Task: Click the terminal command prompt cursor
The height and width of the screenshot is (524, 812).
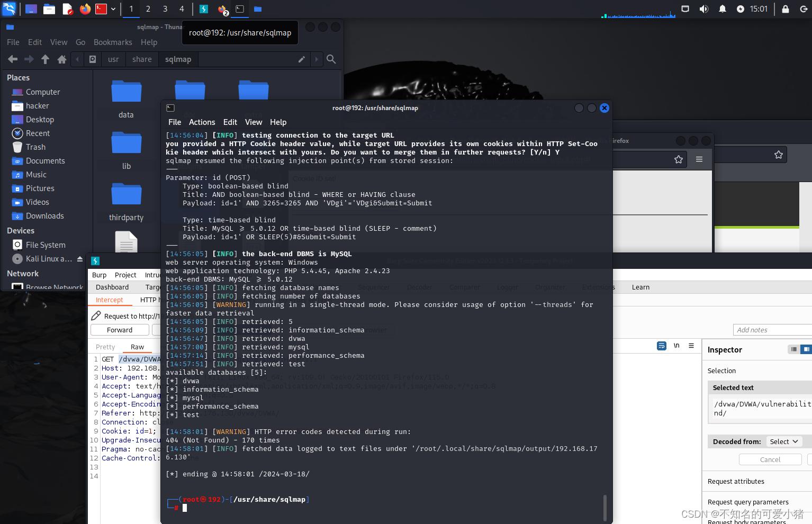Action: 185,508
